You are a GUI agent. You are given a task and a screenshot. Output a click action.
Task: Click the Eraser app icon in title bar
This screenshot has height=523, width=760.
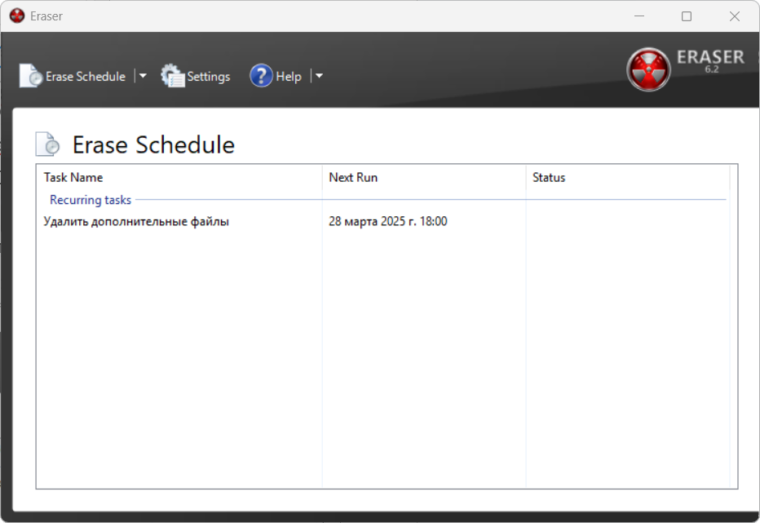(17, 16)
